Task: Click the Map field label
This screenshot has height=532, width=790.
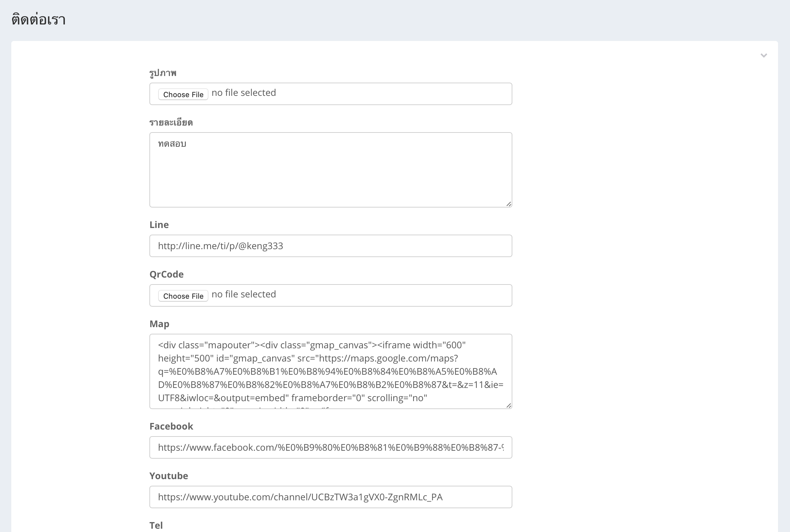Action: (159, 324)
